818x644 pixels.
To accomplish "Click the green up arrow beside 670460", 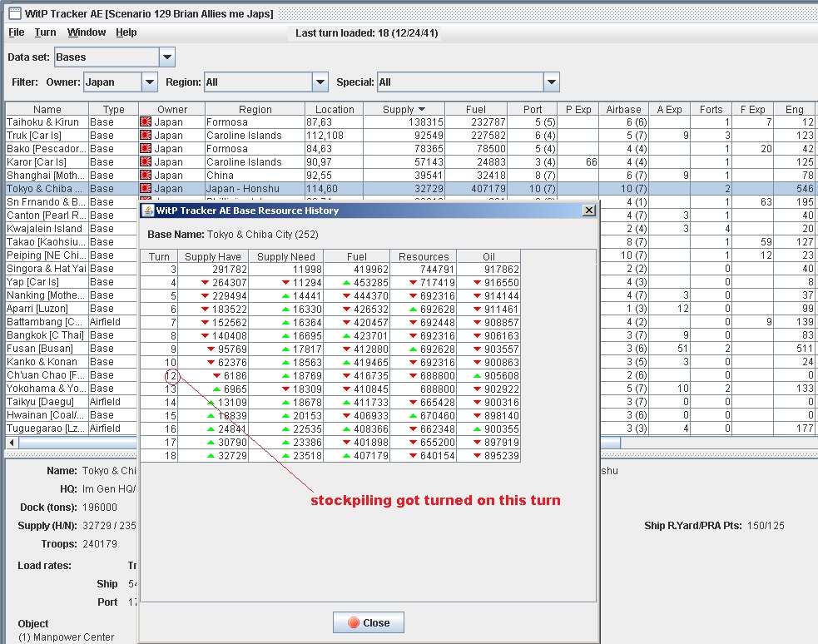I will click(414, 415).
